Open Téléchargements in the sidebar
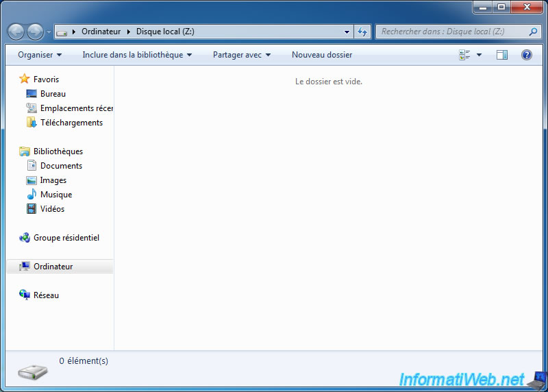The width and height of the screenshot is (548, 392). coord(72,123)
